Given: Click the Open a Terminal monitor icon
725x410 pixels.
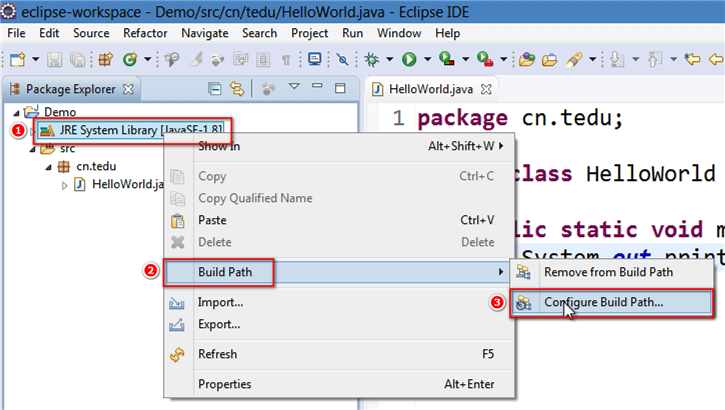Looking at the screenshot, I should pyautogui.click(x=314, y=59).
